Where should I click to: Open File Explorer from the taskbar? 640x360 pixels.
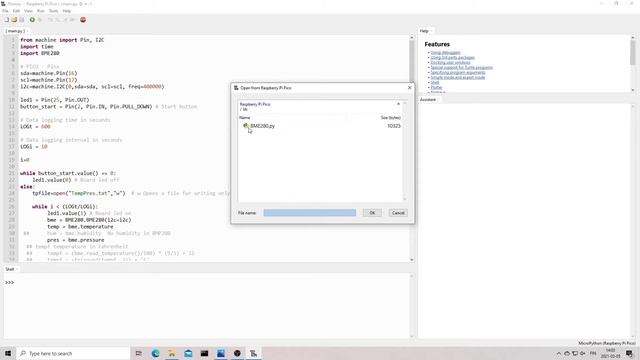[172, 353]
